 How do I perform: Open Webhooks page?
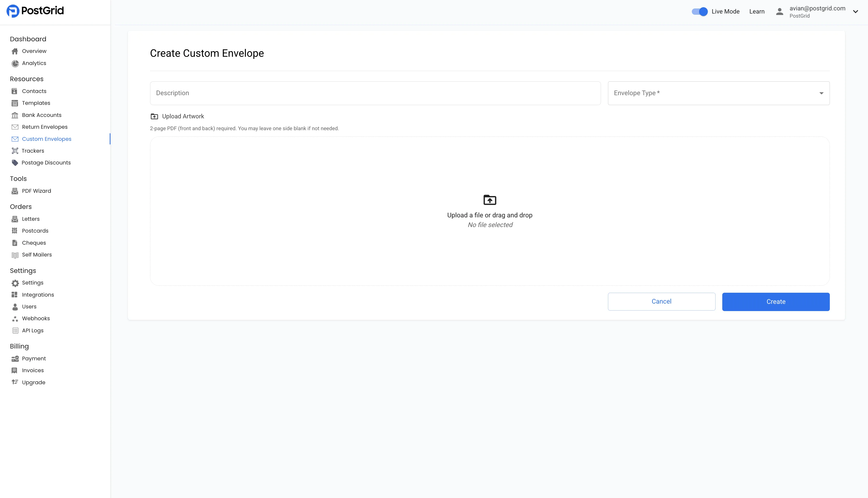36,318
